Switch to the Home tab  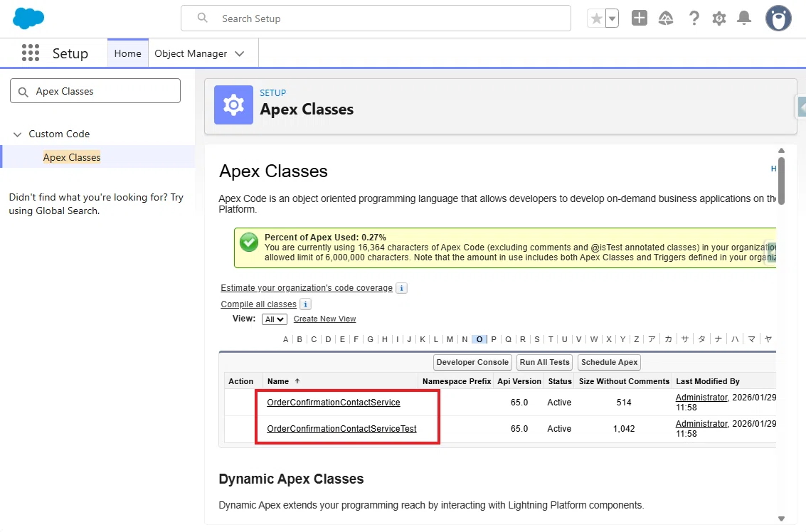pyautogui.click(x=127, y=53)
